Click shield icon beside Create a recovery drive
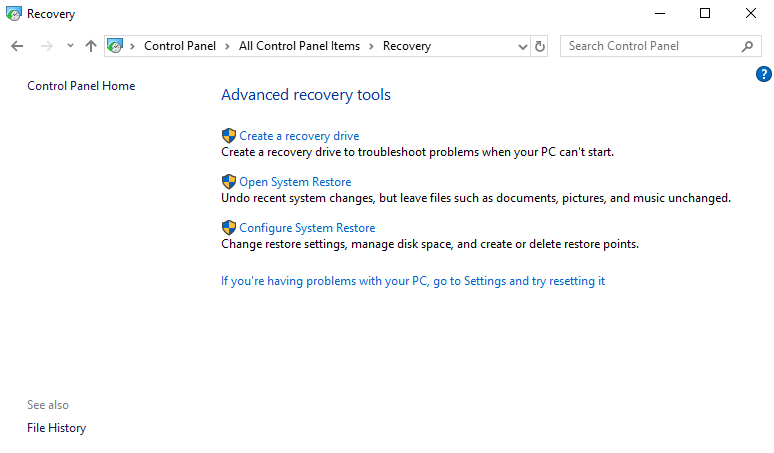774x453 pixels. (x=228, y=136)
